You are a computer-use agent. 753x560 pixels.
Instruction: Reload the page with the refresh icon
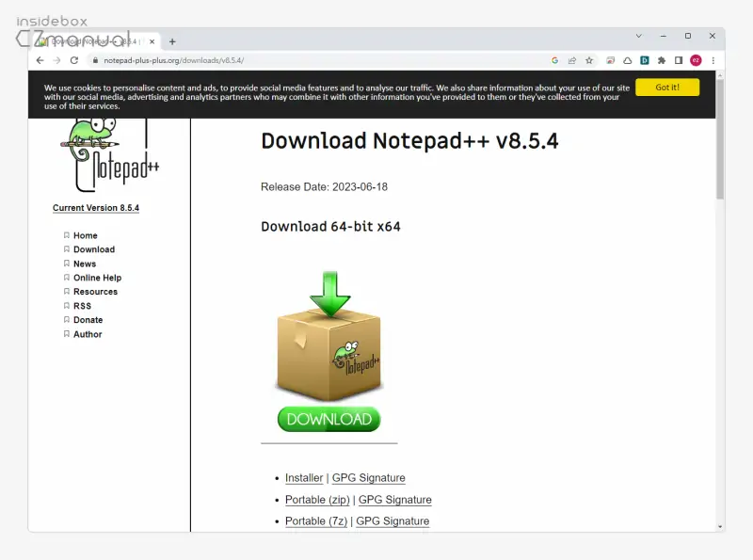[x=74, y=58]
